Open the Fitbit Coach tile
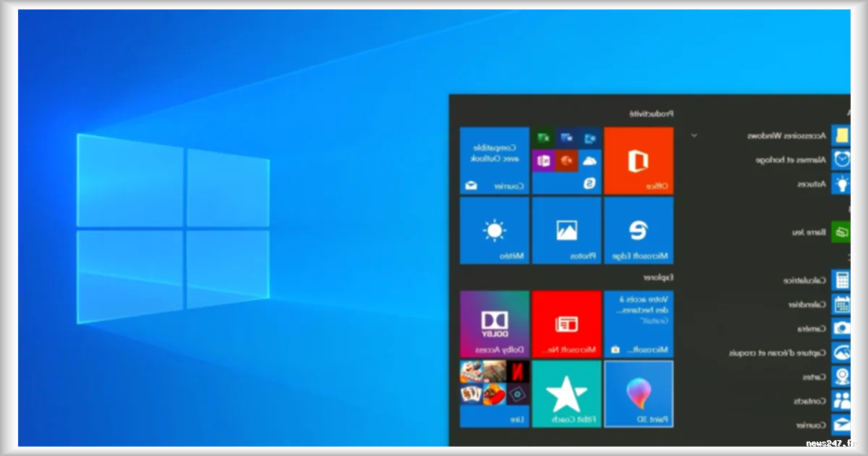Image resolution: width=868 pixels, height=456 pixels. (x=567, y=394)
